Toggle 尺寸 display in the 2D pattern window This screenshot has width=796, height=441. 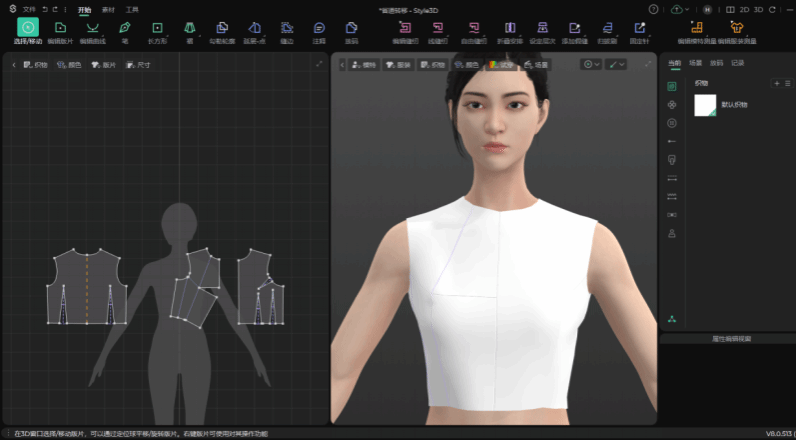(x=137, y=64)
